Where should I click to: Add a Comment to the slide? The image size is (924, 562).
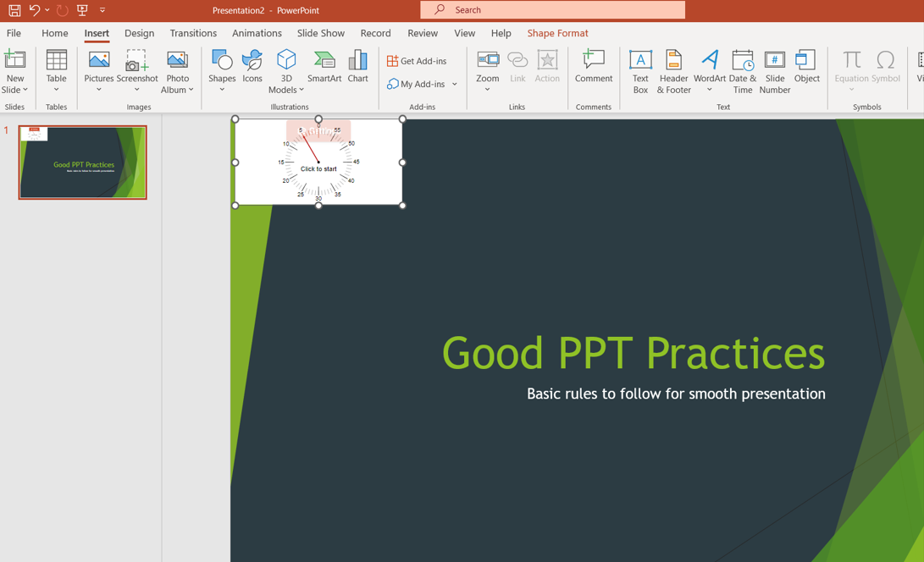pos(594,66)
